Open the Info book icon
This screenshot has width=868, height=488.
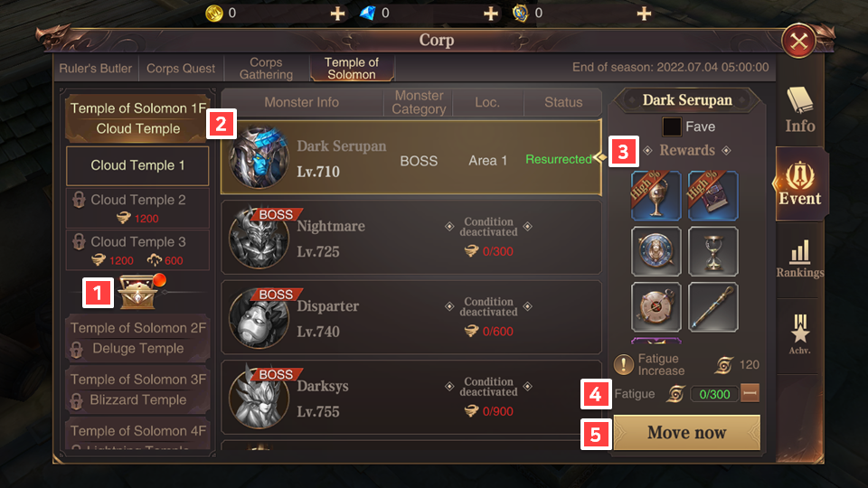click(x=800, y=109)
